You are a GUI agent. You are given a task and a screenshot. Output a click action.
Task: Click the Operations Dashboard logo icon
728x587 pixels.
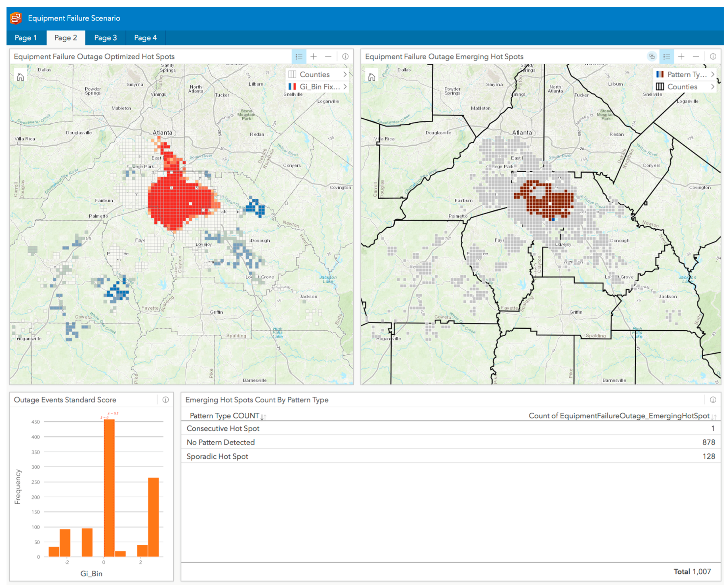[16, 18]
